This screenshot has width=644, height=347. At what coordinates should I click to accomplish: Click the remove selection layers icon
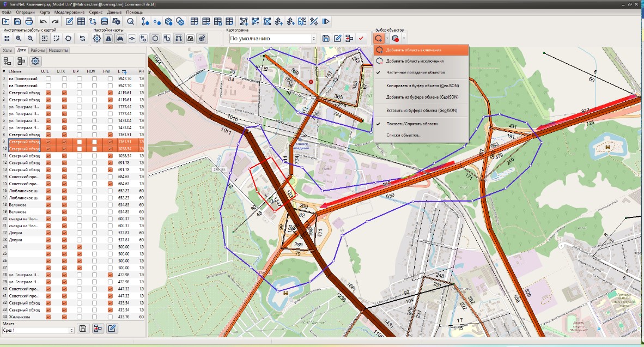coord(396,38)
